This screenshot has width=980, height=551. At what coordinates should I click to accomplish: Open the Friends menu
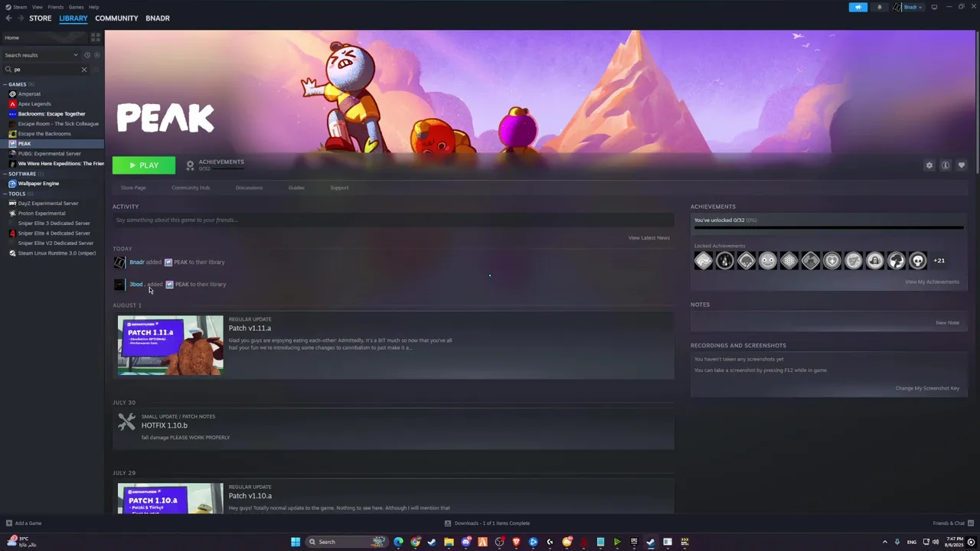point(56,7)
